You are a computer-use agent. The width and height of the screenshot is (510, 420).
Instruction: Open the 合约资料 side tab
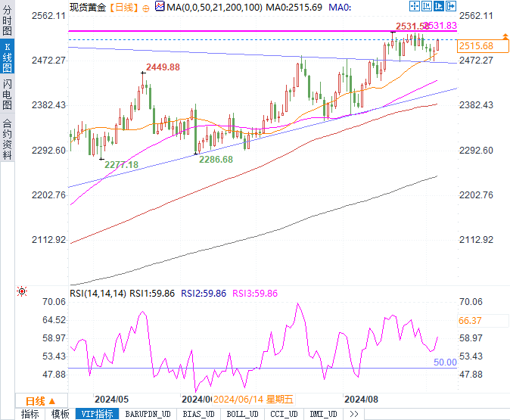click(7, 139)
